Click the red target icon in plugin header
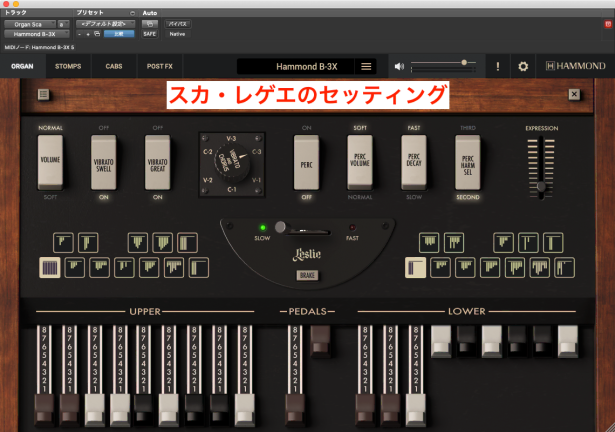Screen dimensions: 615x432 (x=608, y=24)
